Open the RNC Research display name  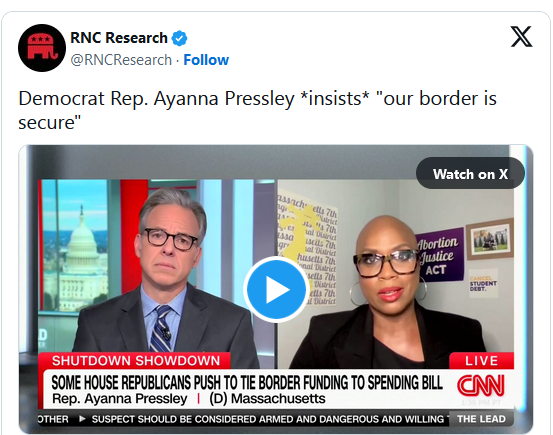[x=119, y=38]
